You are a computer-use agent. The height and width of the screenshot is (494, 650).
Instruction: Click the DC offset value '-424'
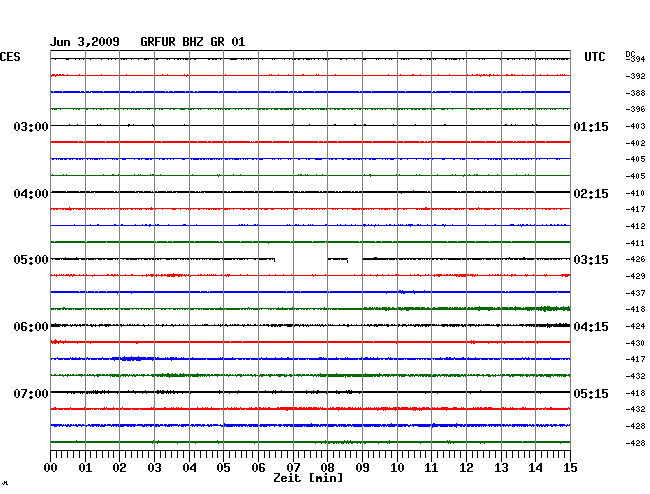tap(635, 326)
